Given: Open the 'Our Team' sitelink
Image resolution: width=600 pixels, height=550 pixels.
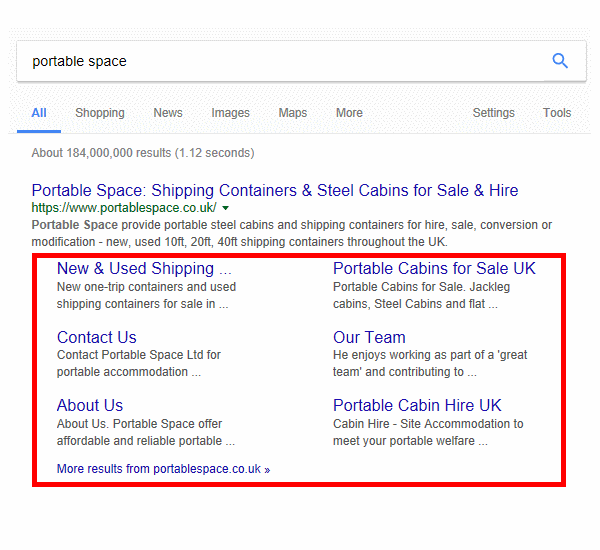Looking at the screenshot, I should [369, 338].
